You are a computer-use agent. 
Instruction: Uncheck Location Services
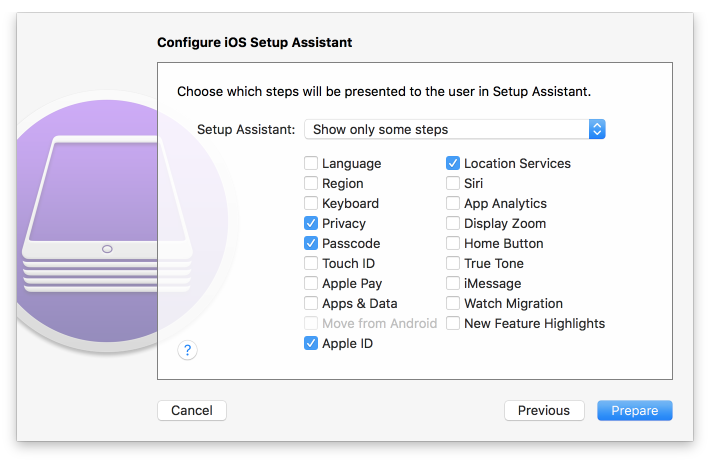tap(453, 163)
